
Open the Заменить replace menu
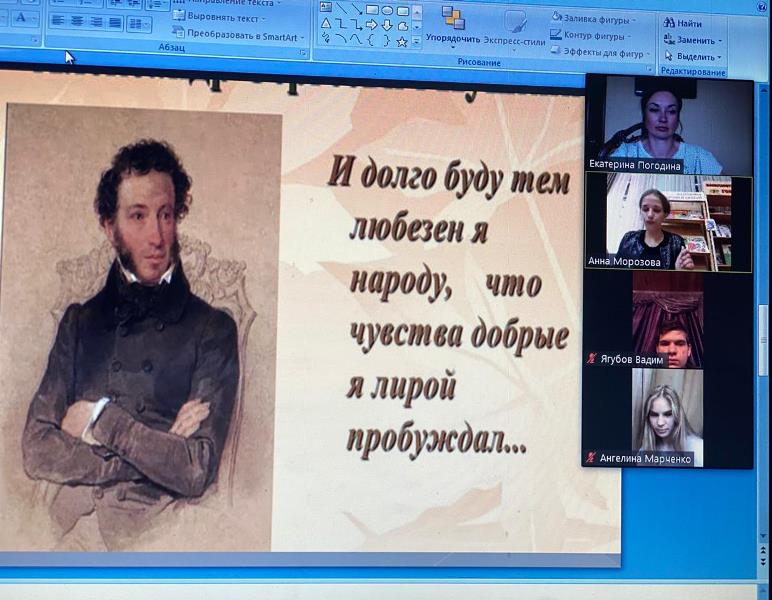point(695,40)
